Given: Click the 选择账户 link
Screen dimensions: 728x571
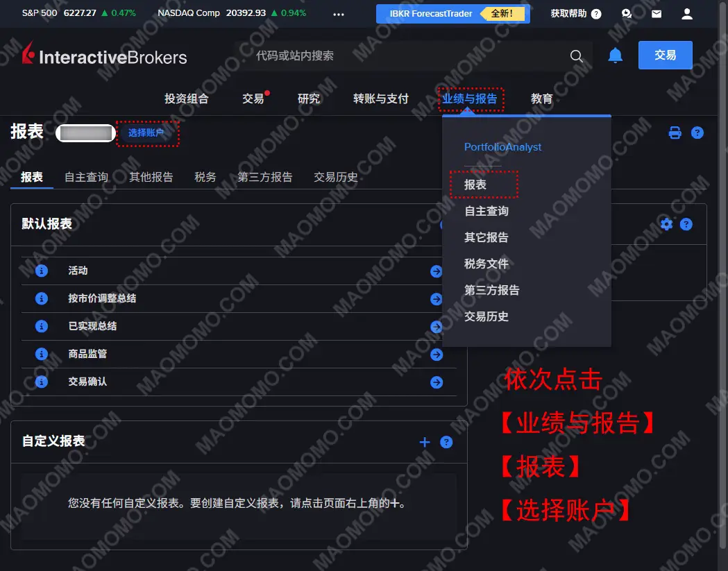Looking at the screenshot, I should click(146, 133).
